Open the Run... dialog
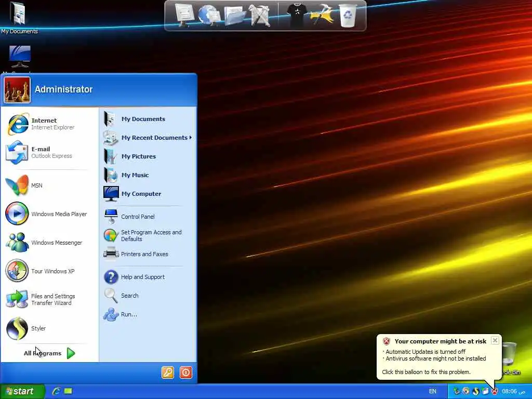532x399 pixels. (148, 314)
